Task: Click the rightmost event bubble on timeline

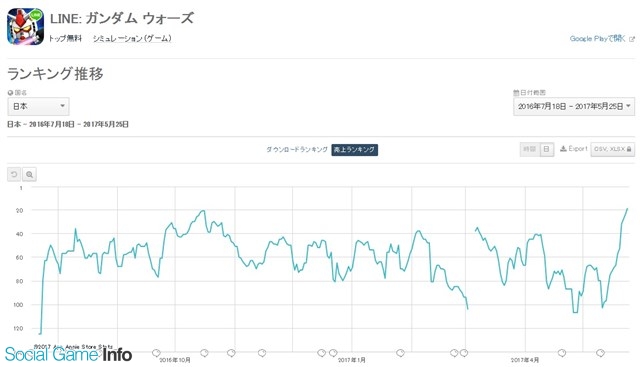Action: (600, 353)
